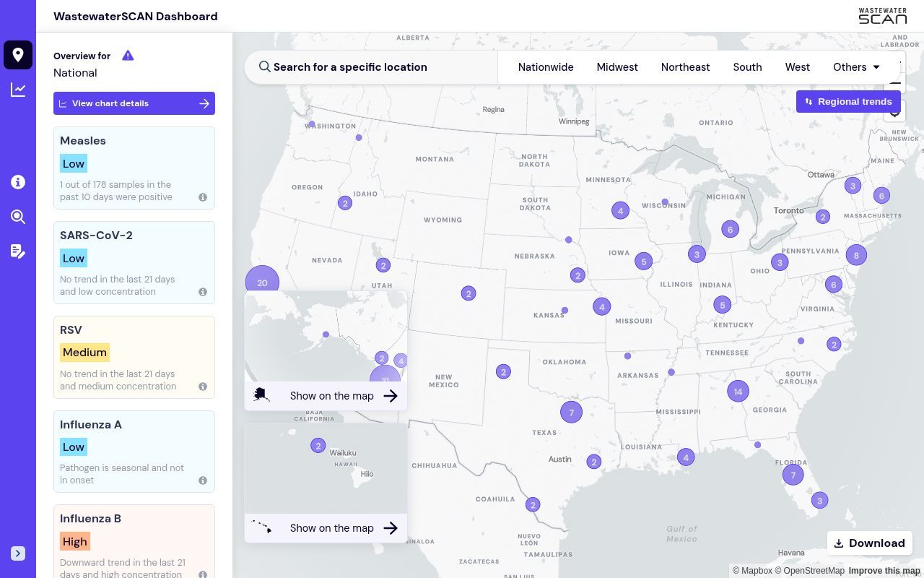Open the Influenza B card title

[90, 518]
